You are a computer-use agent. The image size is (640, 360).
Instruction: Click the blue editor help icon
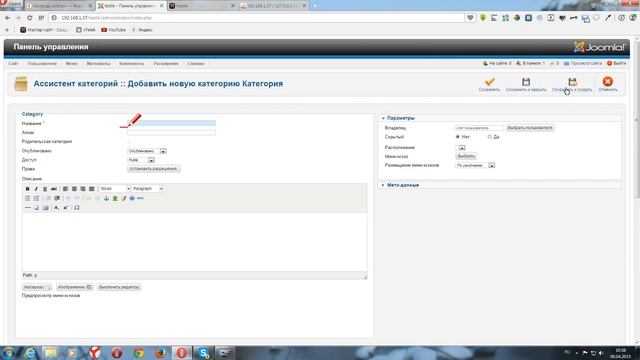(132, 198)
